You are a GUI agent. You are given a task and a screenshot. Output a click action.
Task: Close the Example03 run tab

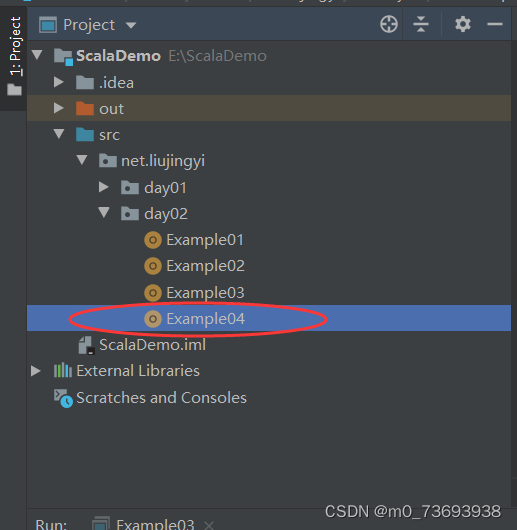click(x=209, y=526)
